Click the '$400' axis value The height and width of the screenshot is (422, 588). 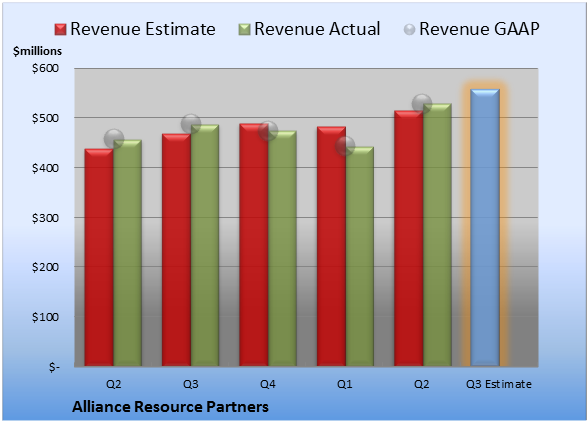[x=45, y=168]
